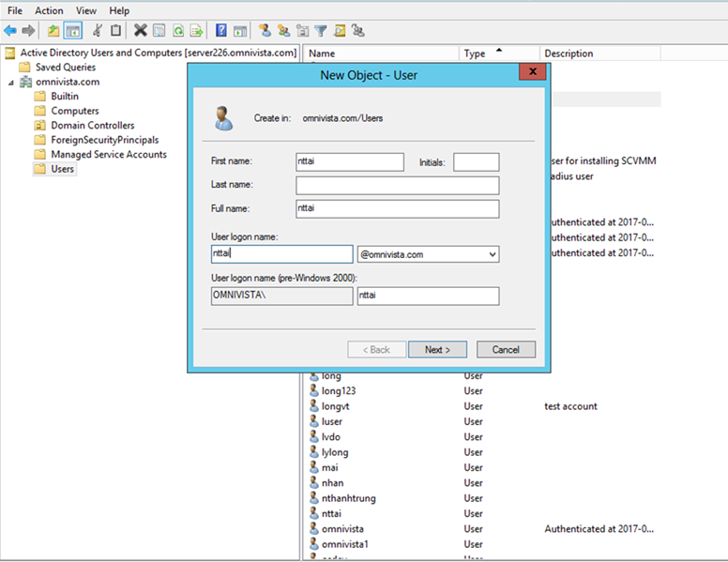Open the Help menu
Image resolution: width=728 pixels, height=562 pixels.
click(119, 10)
